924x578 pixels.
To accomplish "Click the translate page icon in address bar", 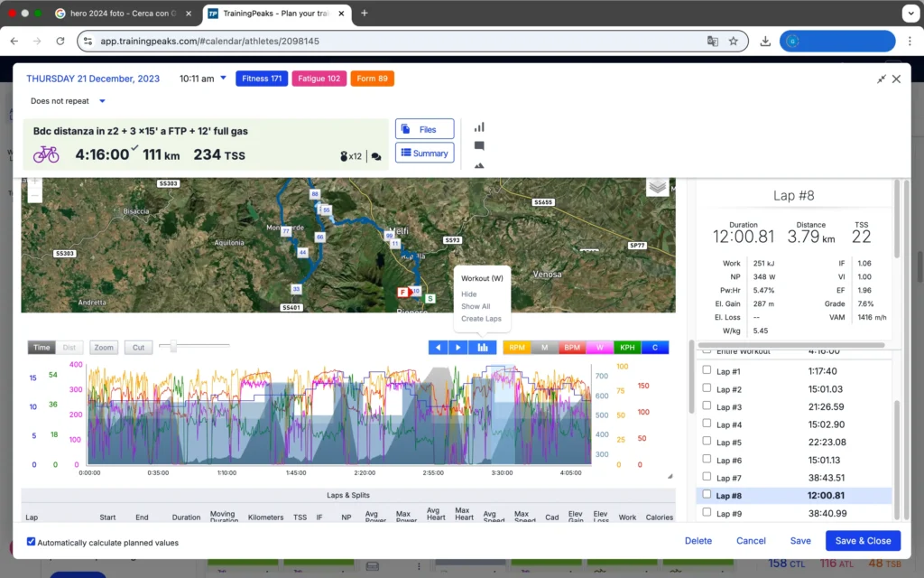I will pyautogui.click(x=713, y=41).
